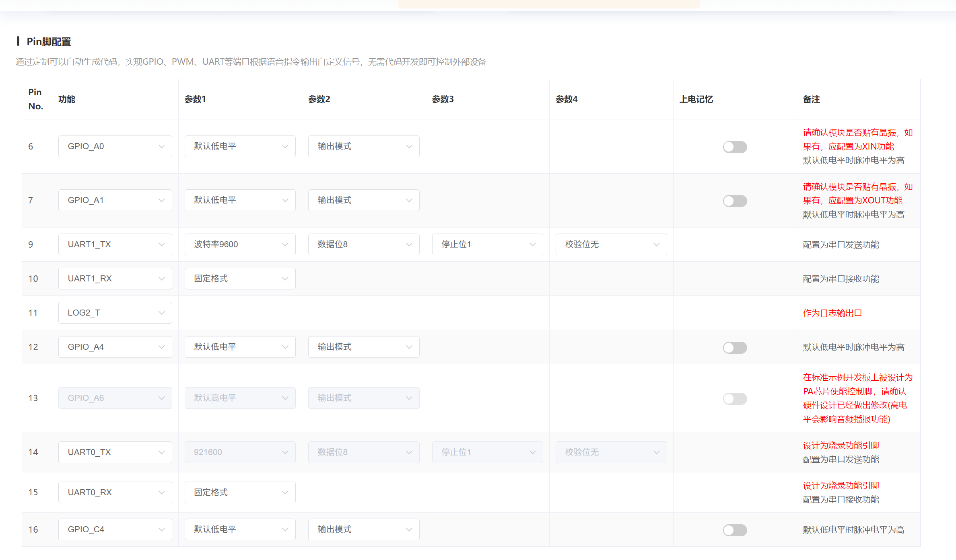The image size is (956, 560).
Task: Open pin 16 默认低电平 level dropdown
Action: [240, 529]
